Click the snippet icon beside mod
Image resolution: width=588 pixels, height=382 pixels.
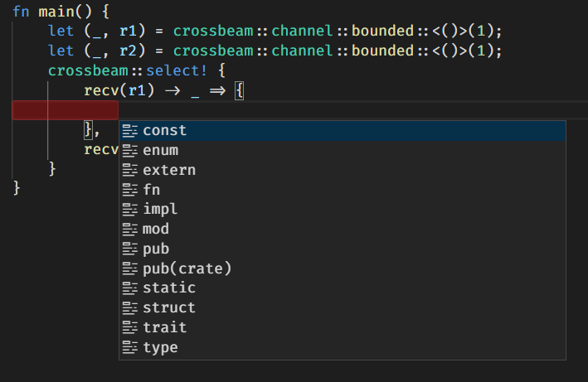(x=130, y=230)
